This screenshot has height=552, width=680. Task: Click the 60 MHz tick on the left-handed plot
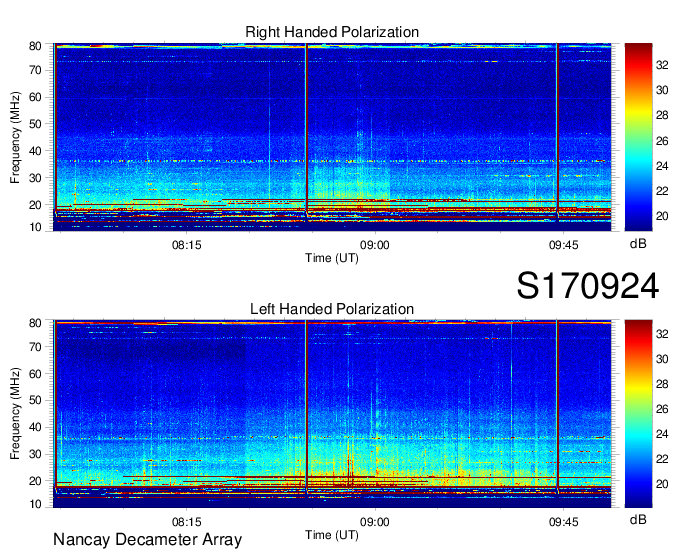tap(35, 374)
